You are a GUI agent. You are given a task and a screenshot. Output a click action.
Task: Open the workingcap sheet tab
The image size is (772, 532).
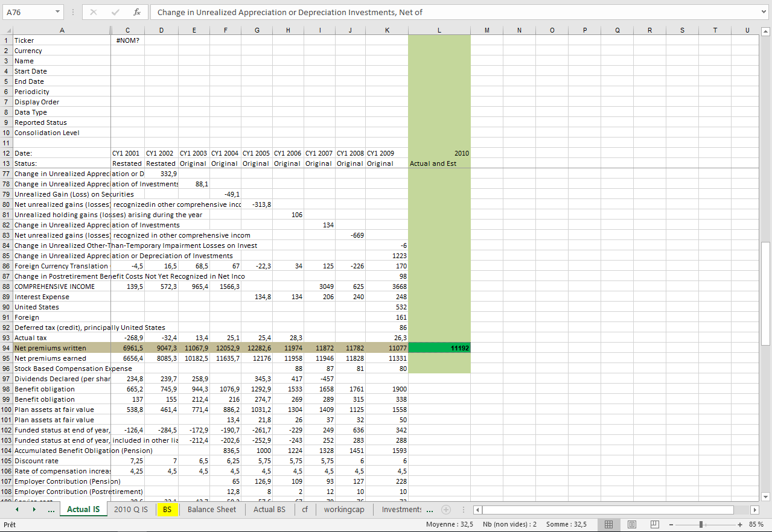tap(344, 510)
